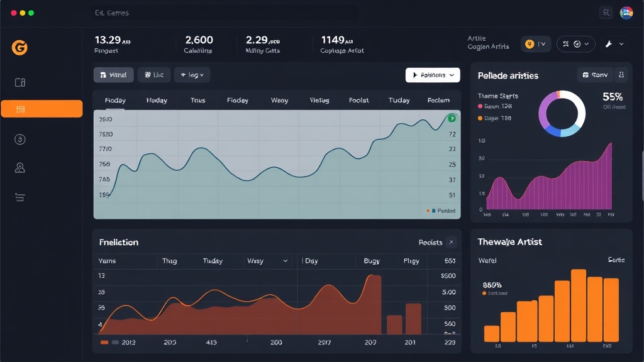Open the white Fabitions dropdown
644x362 pixels.
(433, 75)
